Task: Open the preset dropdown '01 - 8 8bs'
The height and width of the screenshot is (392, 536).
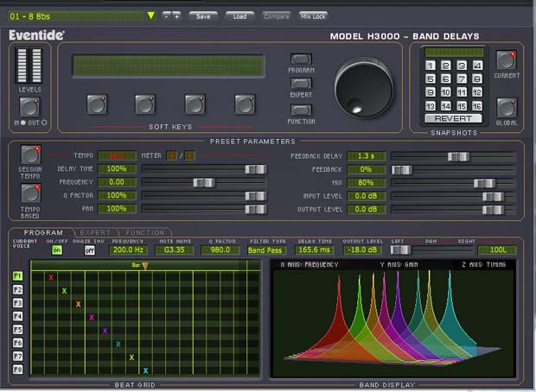Action: [82, 16]
